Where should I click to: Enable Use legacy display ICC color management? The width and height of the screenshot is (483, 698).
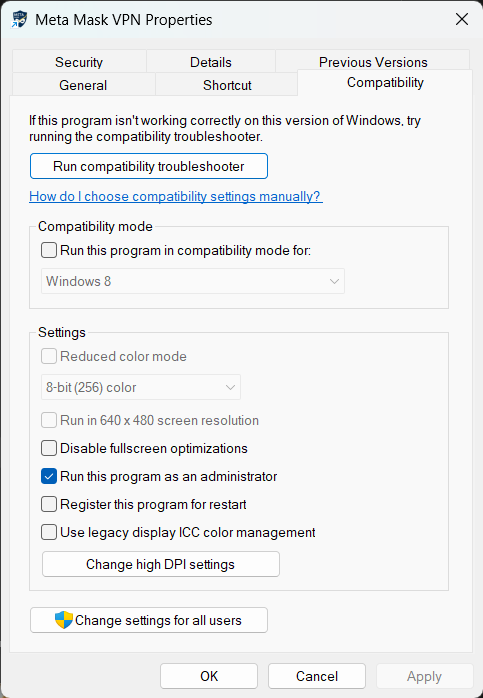49,532
